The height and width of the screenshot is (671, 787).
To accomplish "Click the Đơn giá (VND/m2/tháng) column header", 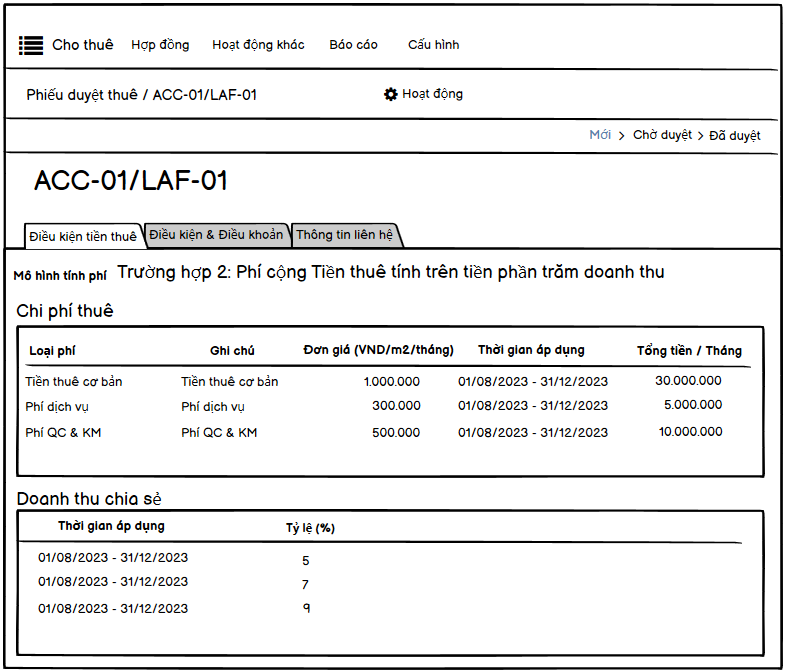I will [x=378, y=350].
